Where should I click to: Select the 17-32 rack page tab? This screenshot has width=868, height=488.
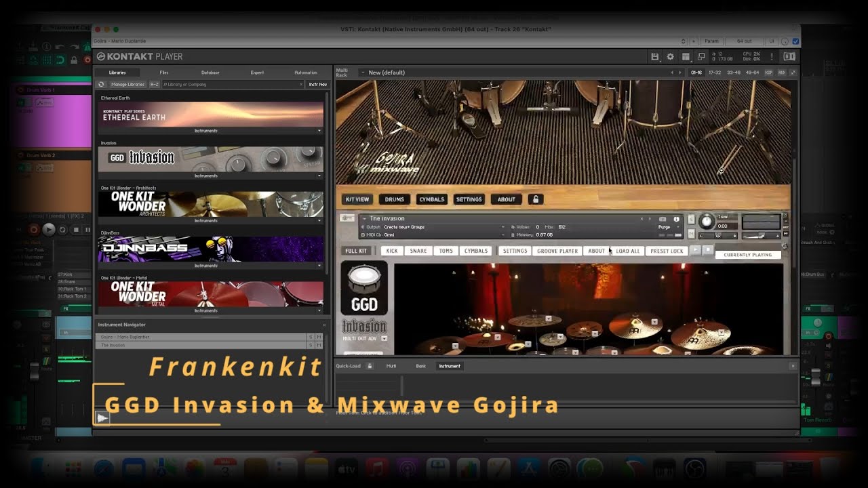(715, 73)
